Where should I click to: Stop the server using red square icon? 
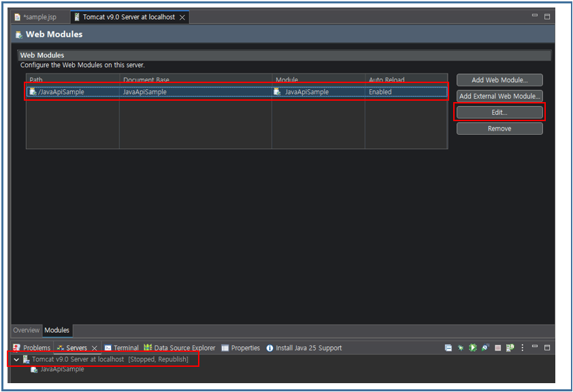tap(497, 347)
